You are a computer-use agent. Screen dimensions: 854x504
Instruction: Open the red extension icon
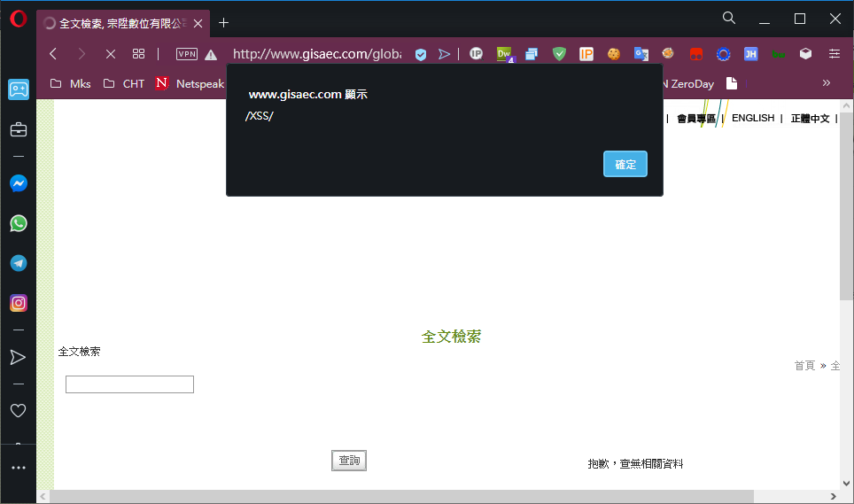[696, 54]
